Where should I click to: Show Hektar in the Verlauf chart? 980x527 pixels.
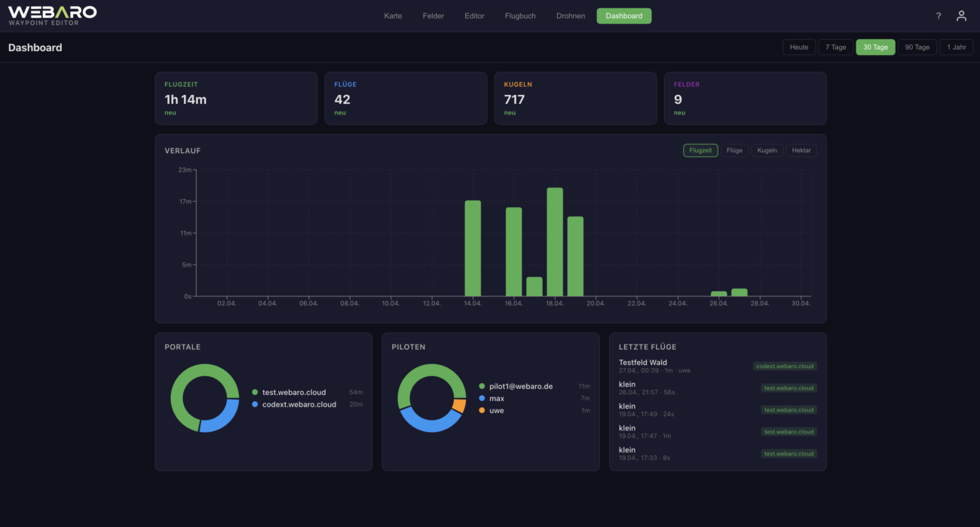[801, 150]
